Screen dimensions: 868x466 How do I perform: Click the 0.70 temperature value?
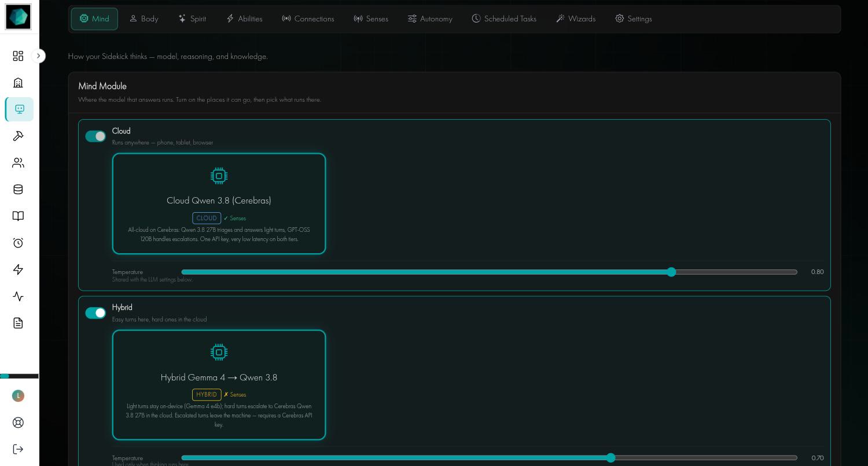[x=817, y=458]
